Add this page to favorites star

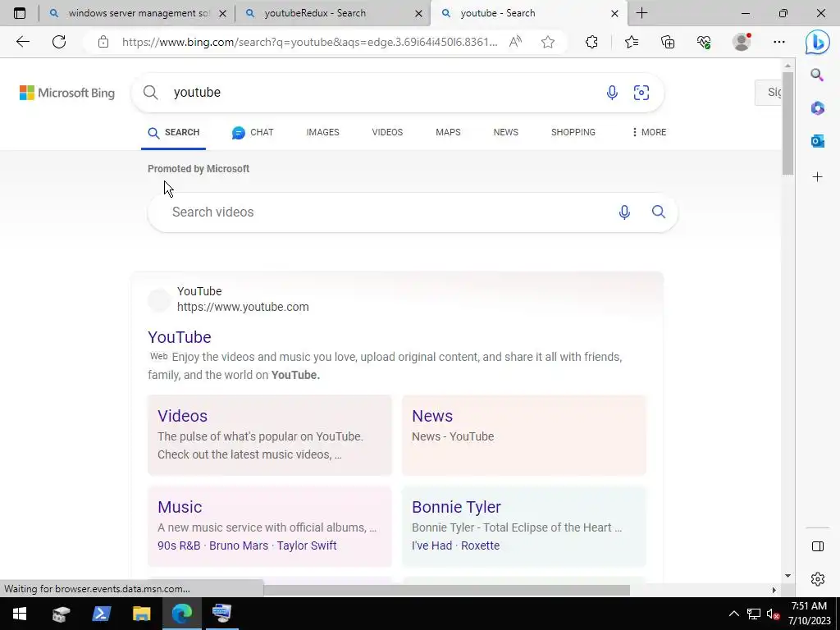pos(547,42)
